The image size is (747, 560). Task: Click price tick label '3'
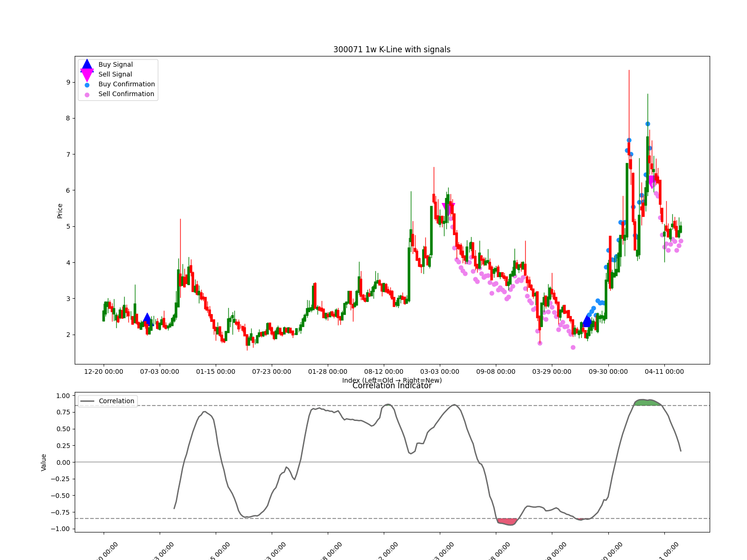[x=68, y=299]
